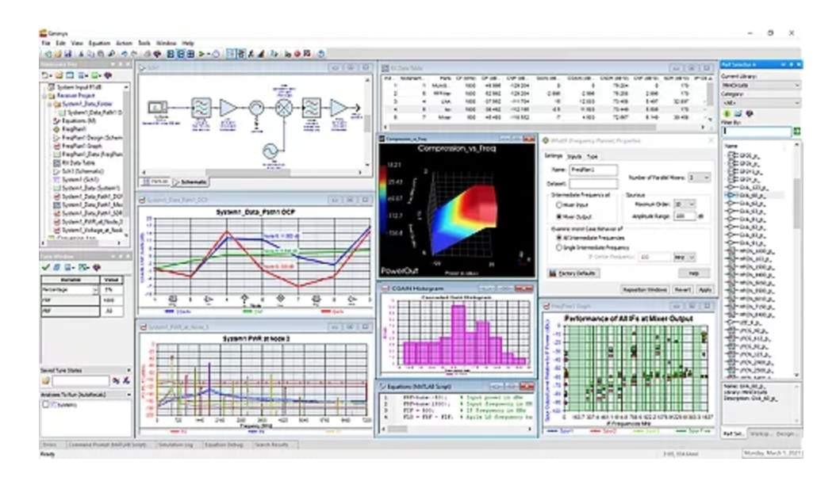The width and height of the screenshot is (836, 504).
Task: Click the Undo arrow in the toolbar
Action: [125, 54]
